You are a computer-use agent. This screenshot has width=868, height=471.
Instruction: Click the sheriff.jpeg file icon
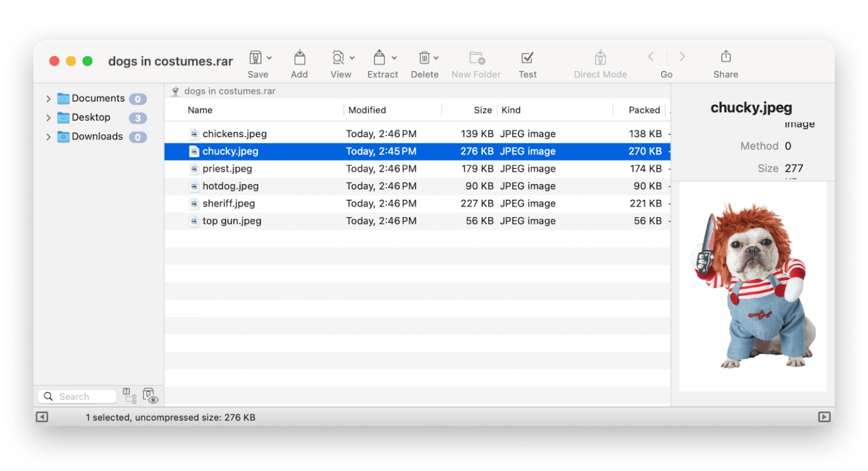(194, 204)
